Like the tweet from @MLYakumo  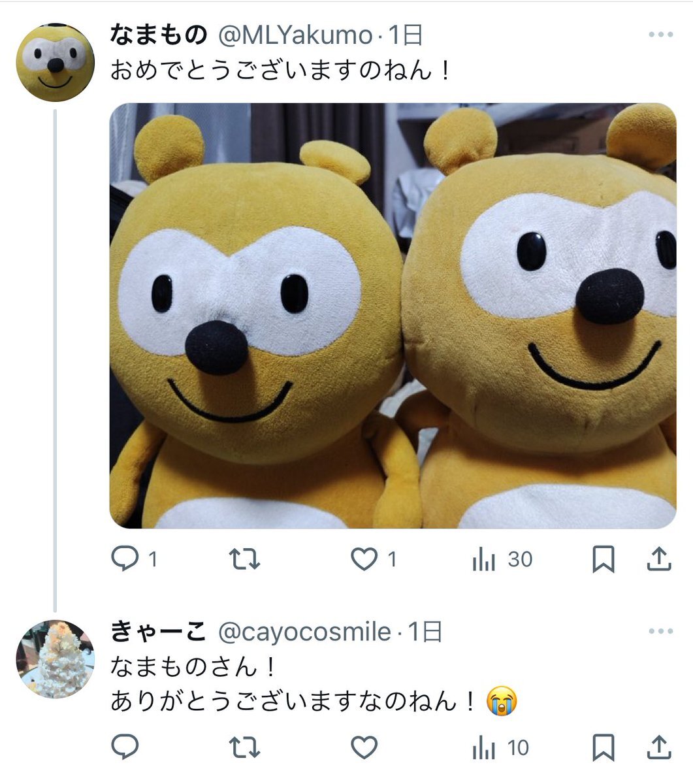[x=374, y=560]
